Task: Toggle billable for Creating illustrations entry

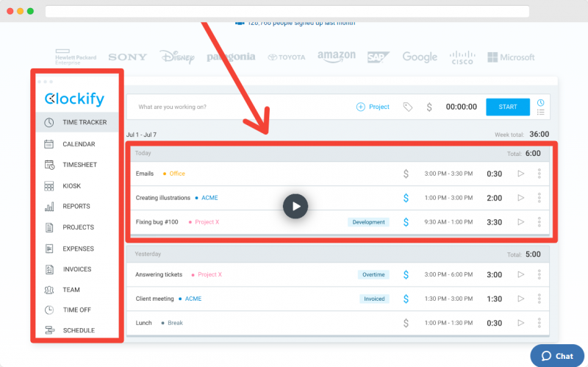Action: coord(406,198)
